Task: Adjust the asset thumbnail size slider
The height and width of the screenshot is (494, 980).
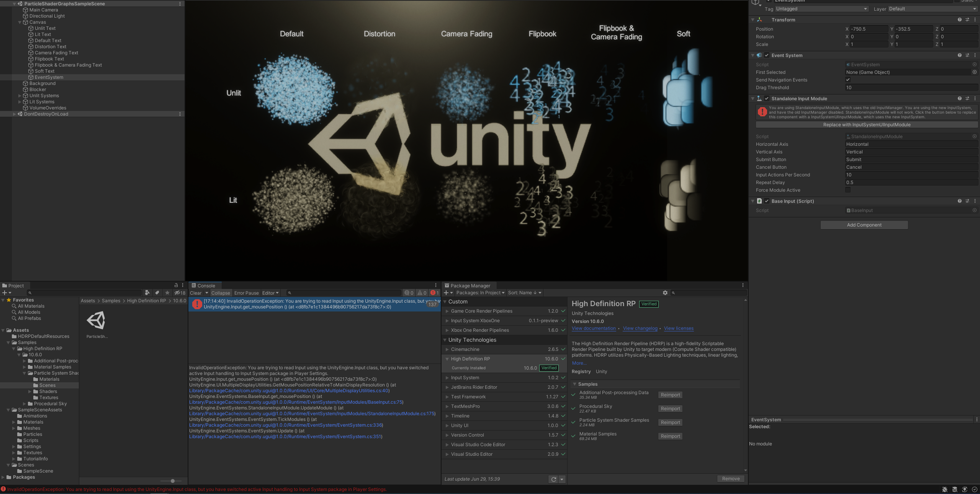Action: (x=172, y=481)
